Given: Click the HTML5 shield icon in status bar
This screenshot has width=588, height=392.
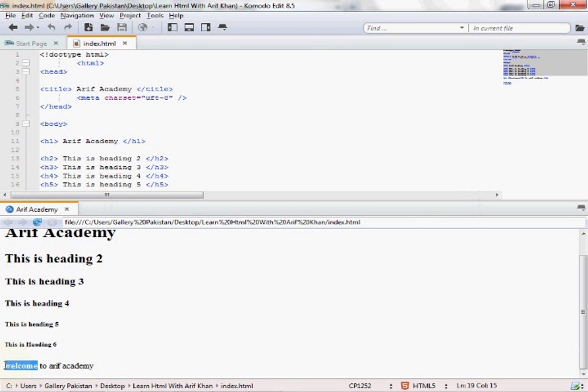Looking at the screenshot, I should click(405, 385).
